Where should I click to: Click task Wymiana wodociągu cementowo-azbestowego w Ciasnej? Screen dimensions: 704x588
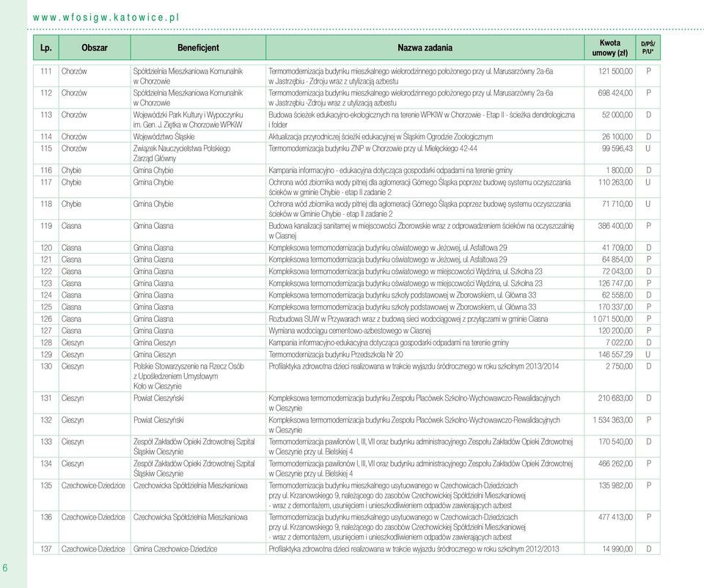point(350,331)
